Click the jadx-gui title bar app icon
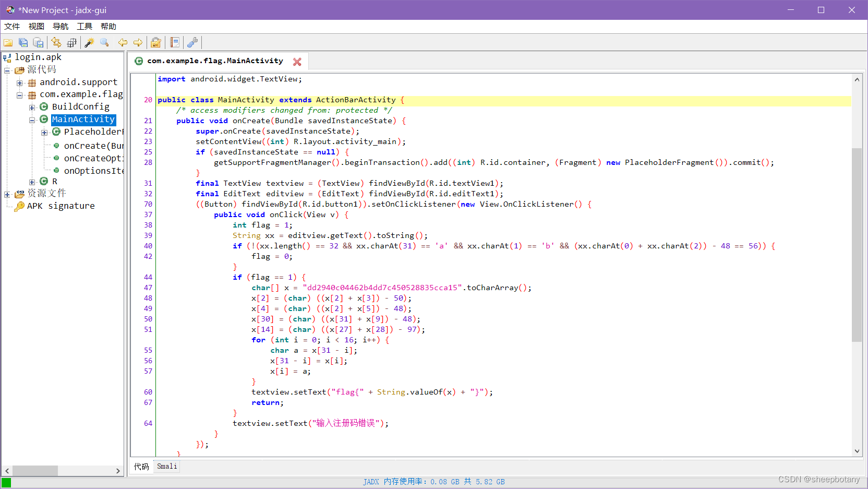The height and width of the screenshot is (489, 868). 10,10
